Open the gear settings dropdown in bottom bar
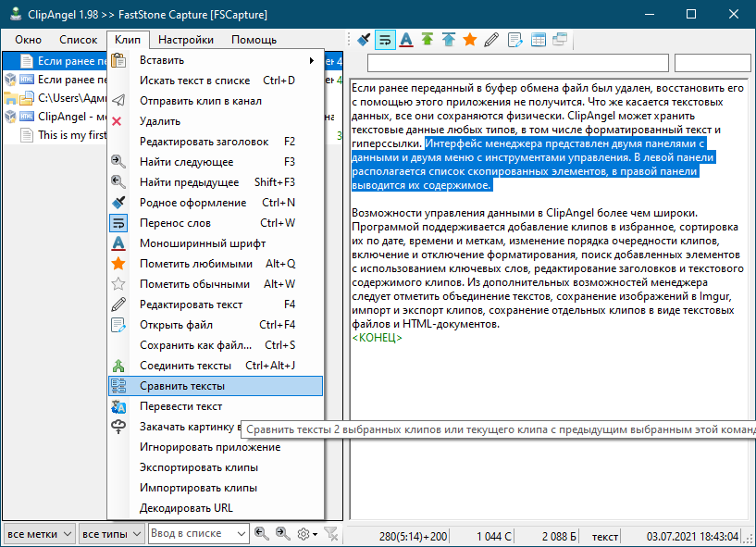 click(307, 534)
